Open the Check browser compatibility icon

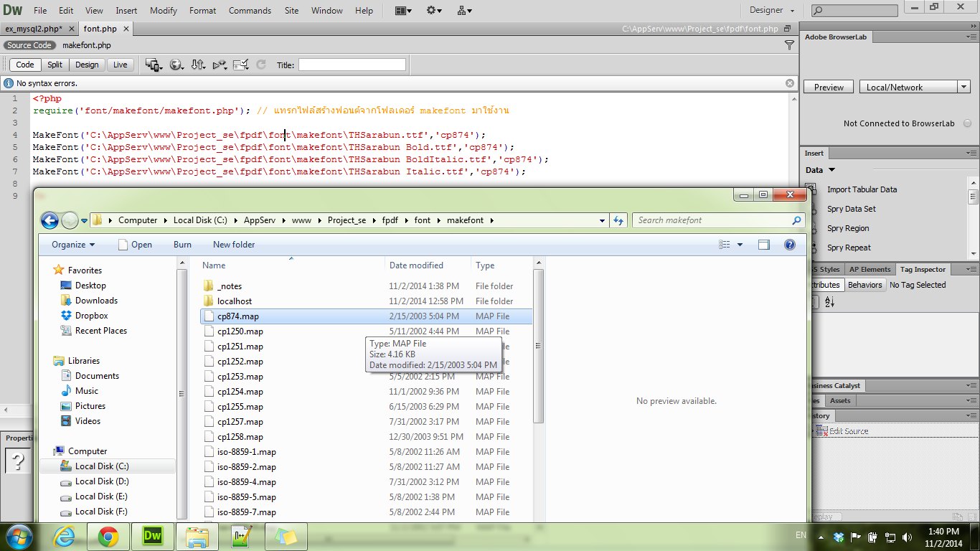(x=241, y=65)
